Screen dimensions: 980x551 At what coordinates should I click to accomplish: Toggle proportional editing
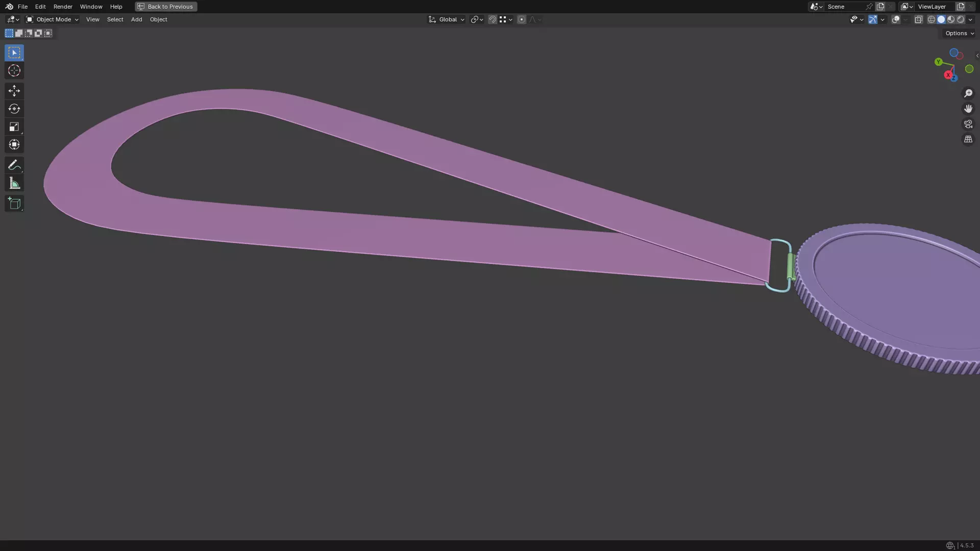[x=521, y=19]
